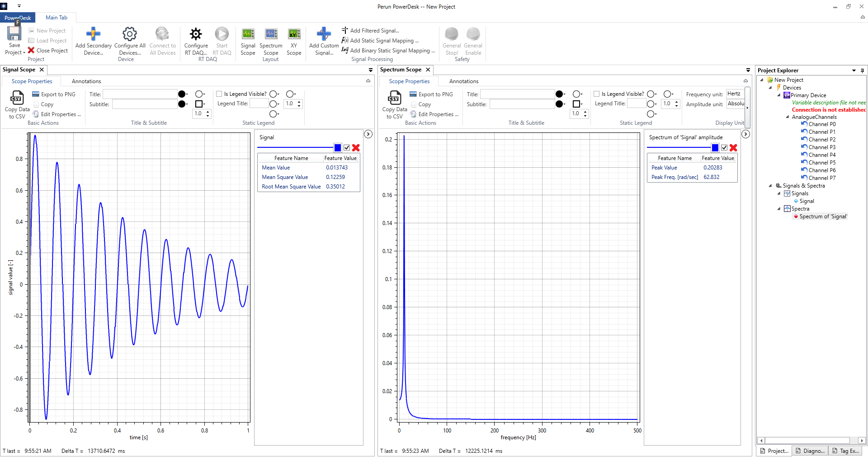Click Add Secondary Device icon
The width and height of the screenshot is (868, 470).
(93, 34)
